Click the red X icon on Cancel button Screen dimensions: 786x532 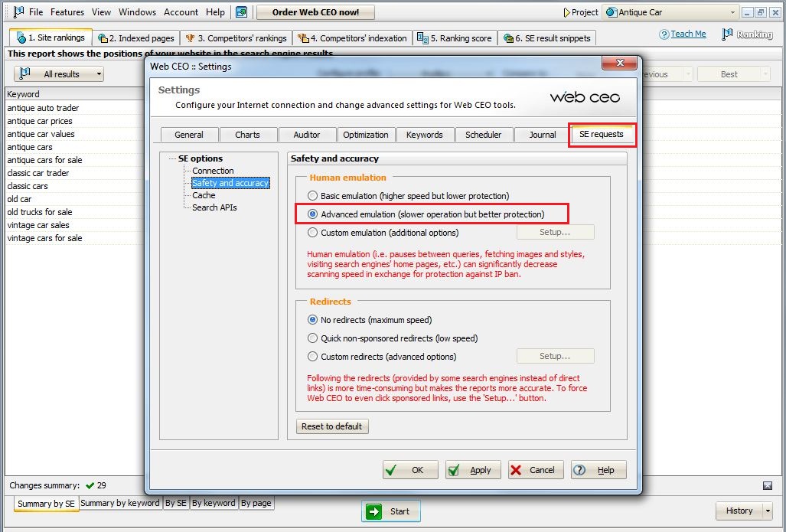coord(516,470)
